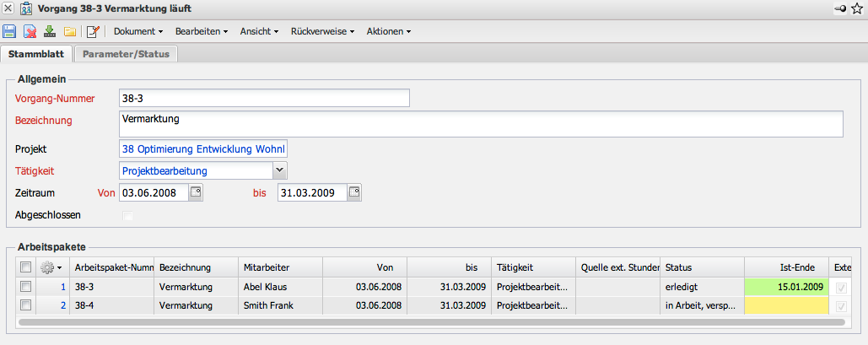Click the blue floppy disk save icon

tap(9, 32)
